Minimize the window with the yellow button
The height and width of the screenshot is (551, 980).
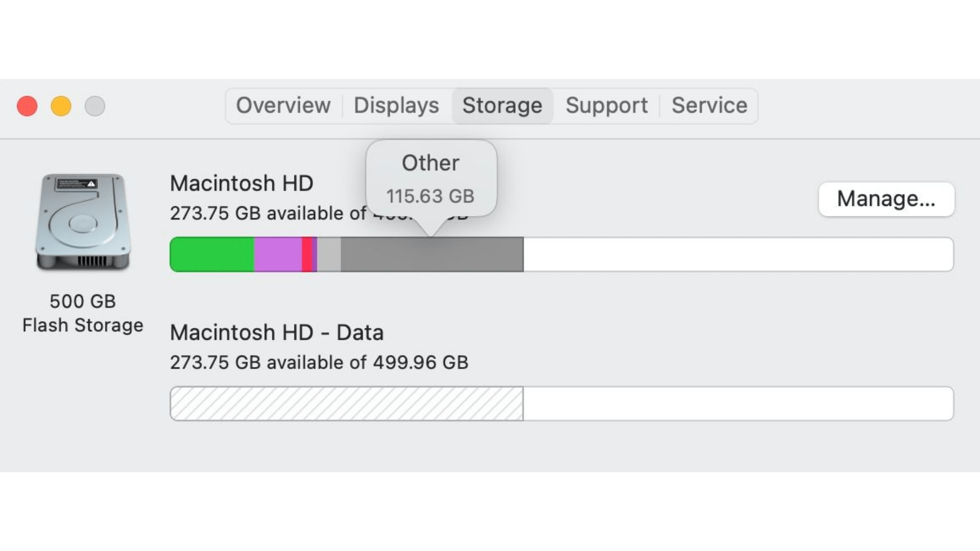pyautogui.click(x=61, y=106)
